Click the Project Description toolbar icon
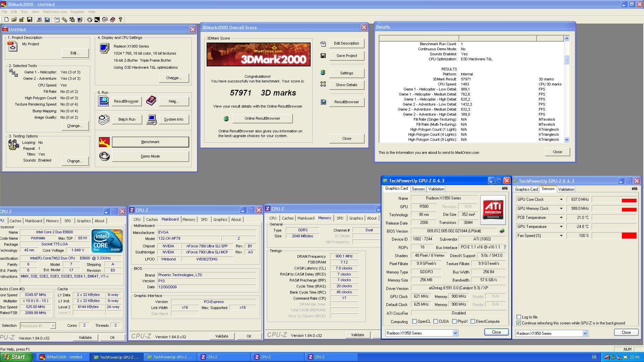Viewport: 644px width, 362px height. click(x=57, y=20)
